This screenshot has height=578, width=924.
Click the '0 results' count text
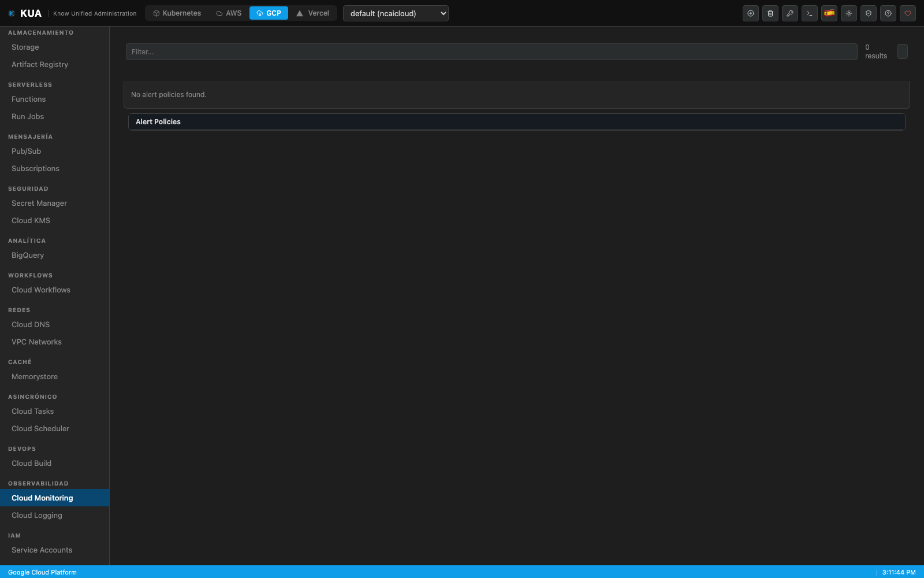876,51
